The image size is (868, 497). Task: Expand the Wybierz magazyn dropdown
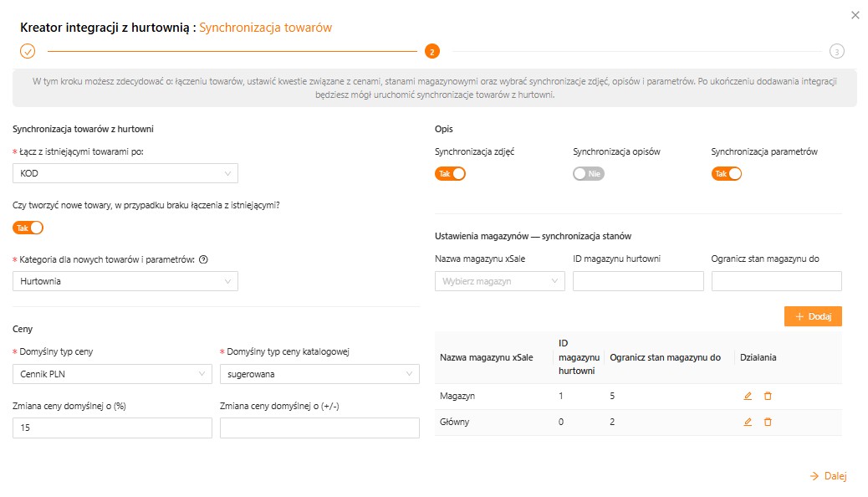(499, 281)
